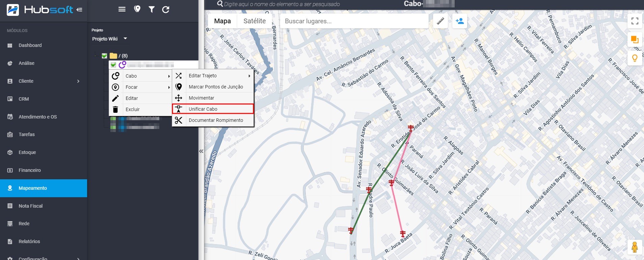Expand the Focar context submenu

pyautogui.click(x=141, y=87)
